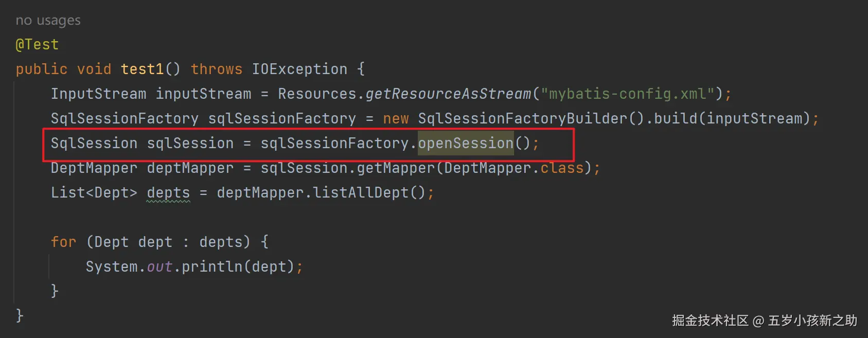Click the italic out field reference
868x338 pixels.
(160, 266)
